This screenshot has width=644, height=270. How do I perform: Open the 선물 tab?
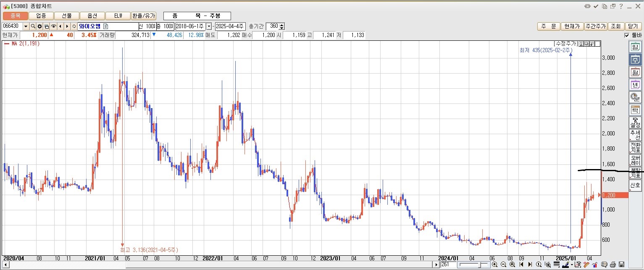(x=66, y=16)
